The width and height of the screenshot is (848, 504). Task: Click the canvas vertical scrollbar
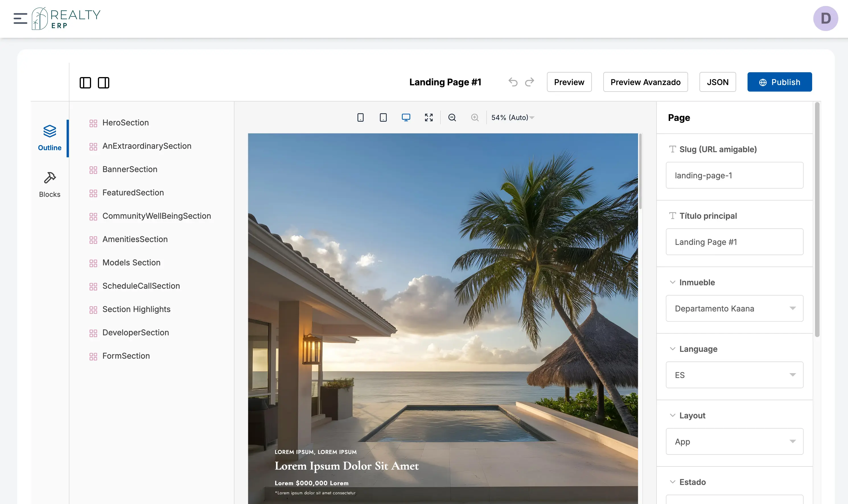(x=640, y=172)
